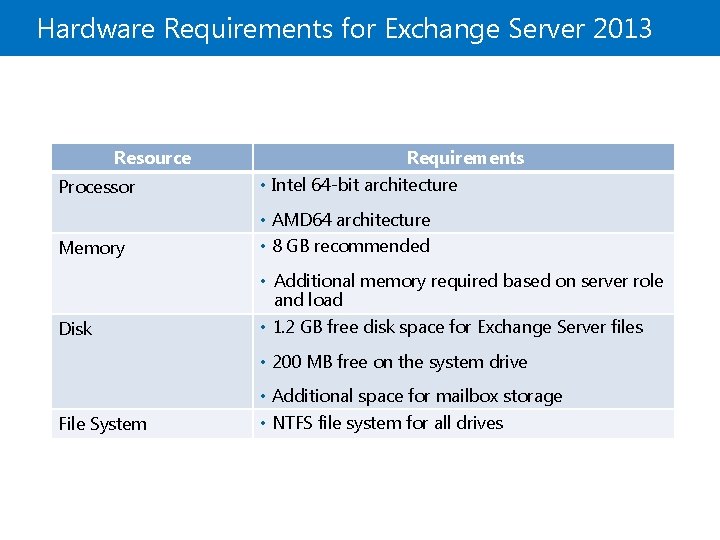Viewport: 720px width, 540px height.
Task: Click '1.2 GB free disk space' bullet text
Action: pyautogui.click(x=458, y=327)
